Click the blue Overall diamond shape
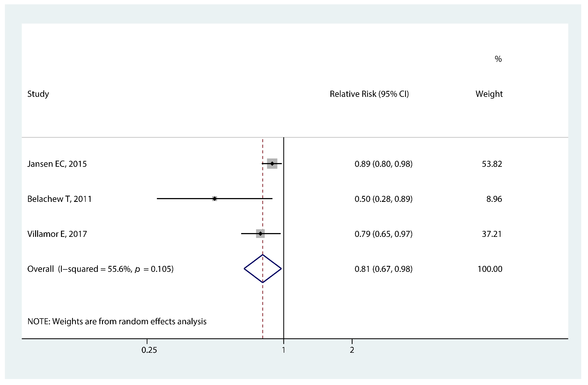Screen dimensions: 588x385 point(263,269)
